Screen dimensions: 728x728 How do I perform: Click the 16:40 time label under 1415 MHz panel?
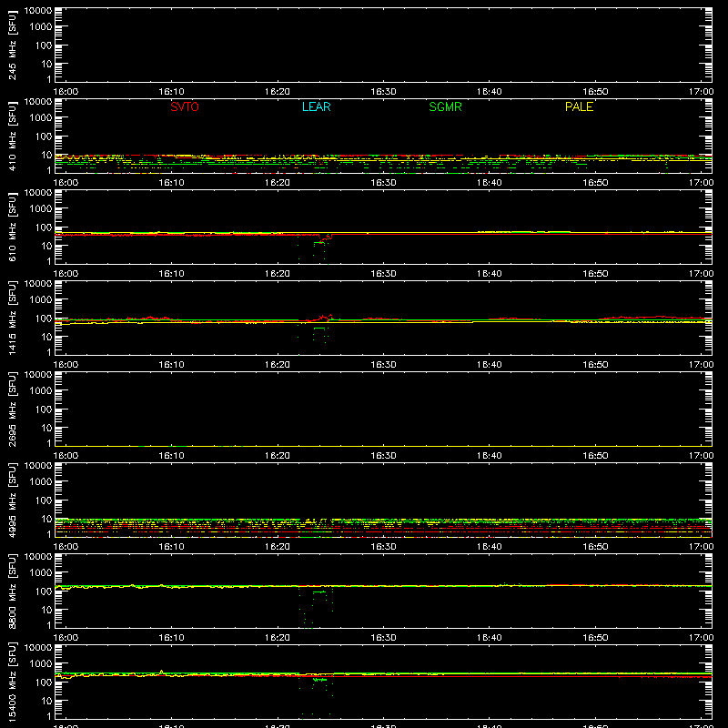pyautogui.click(x=489, y=365)
